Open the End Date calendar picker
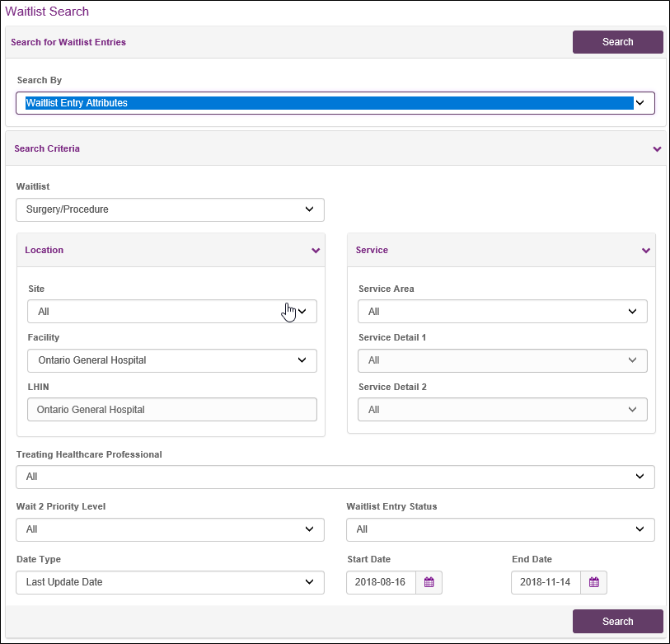670x644 pixels. [x=593, y=582]
